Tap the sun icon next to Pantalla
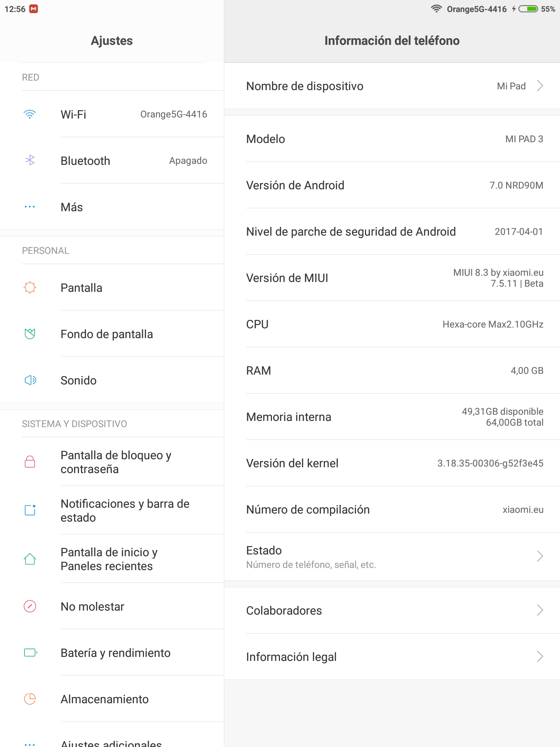 click(30, 287)
